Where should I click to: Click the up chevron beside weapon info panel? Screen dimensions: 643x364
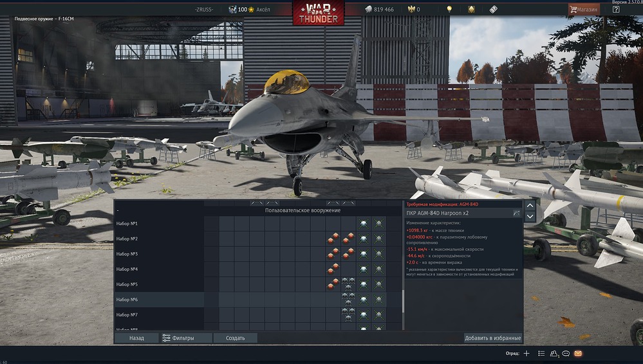[530, 205]
